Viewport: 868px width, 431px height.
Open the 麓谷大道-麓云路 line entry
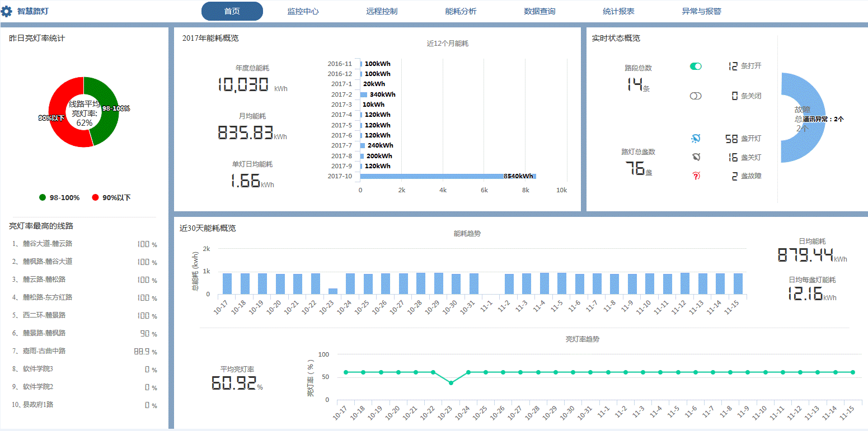click(48, 244)
